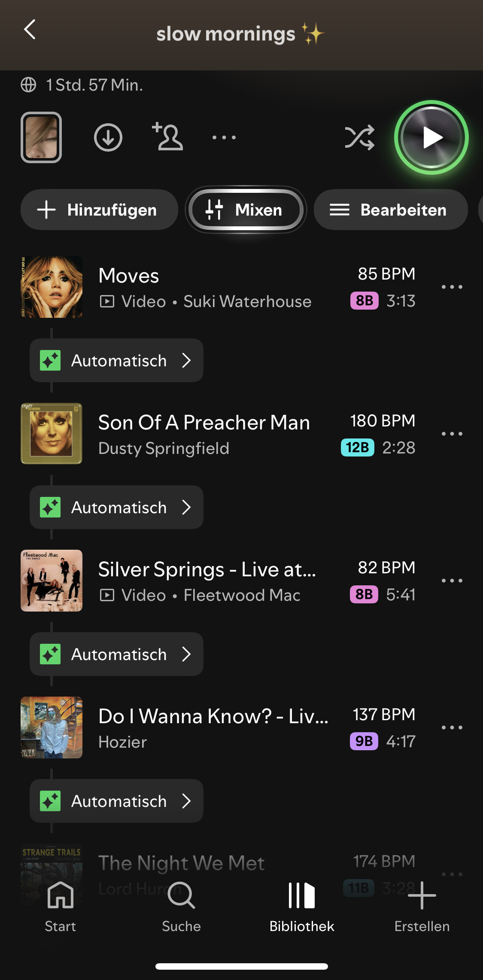Image resolution: width=483 pixels, height=980 pixels.
Task: Expand Automatisch transition after Son Of A Preacher Man
Action: [116, 508]
